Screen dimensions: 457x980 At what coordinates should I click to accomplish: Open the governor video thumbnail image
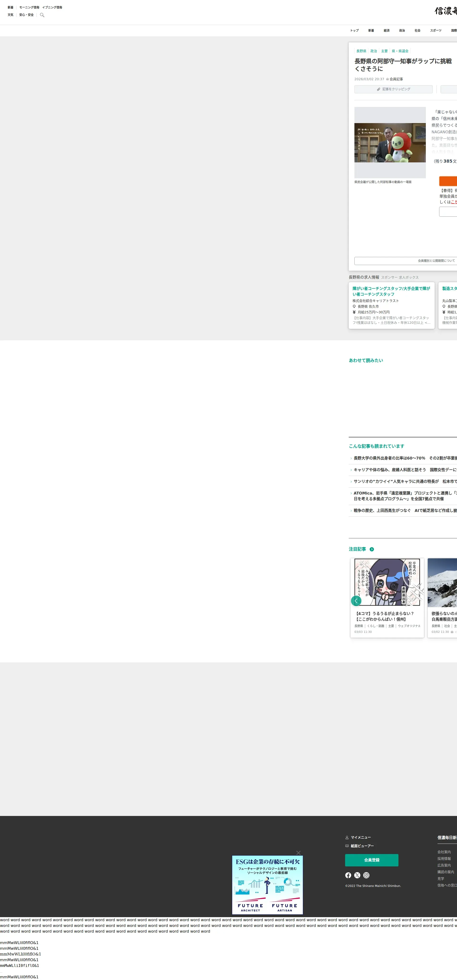click(390, 143)
